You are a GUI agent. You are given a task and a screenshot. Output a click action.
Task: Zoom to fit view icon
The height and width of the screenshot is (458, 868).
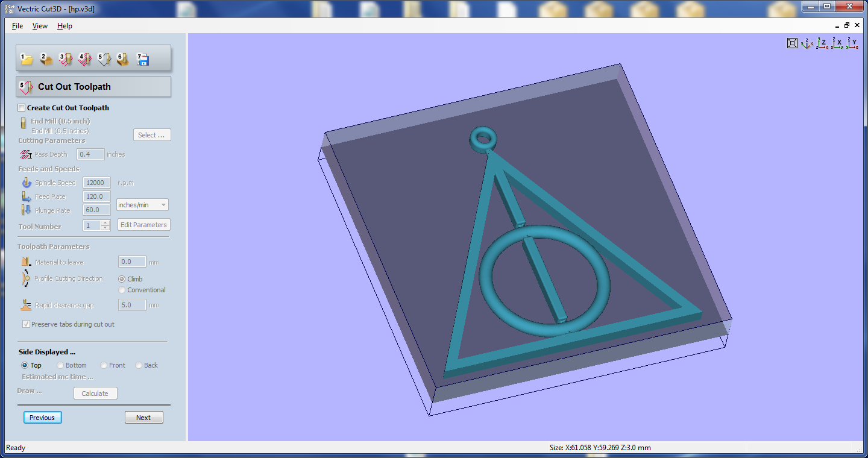coord(793,43)
